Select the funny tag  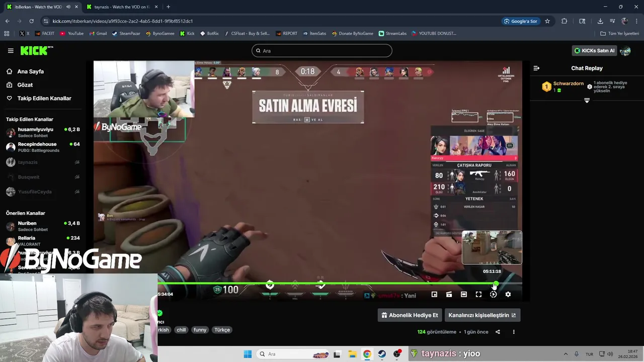coord(200,330)
